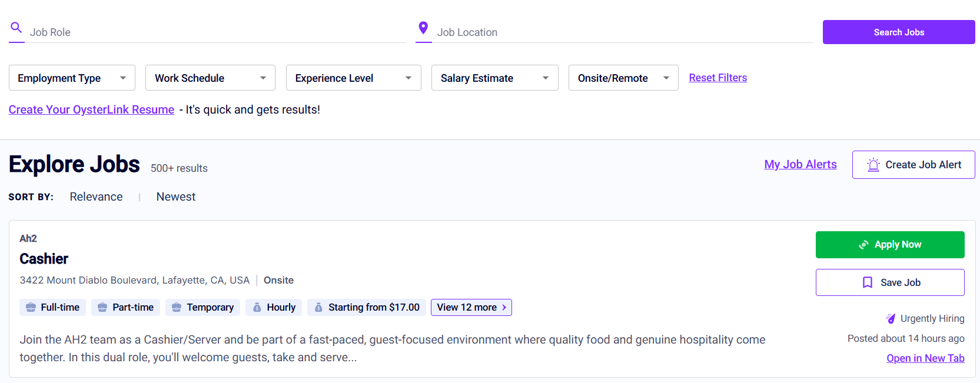The height and width of the screenshot is (383, 980).
Task: Expand the Work Schedule filter
Action: [x=210, y=78]
